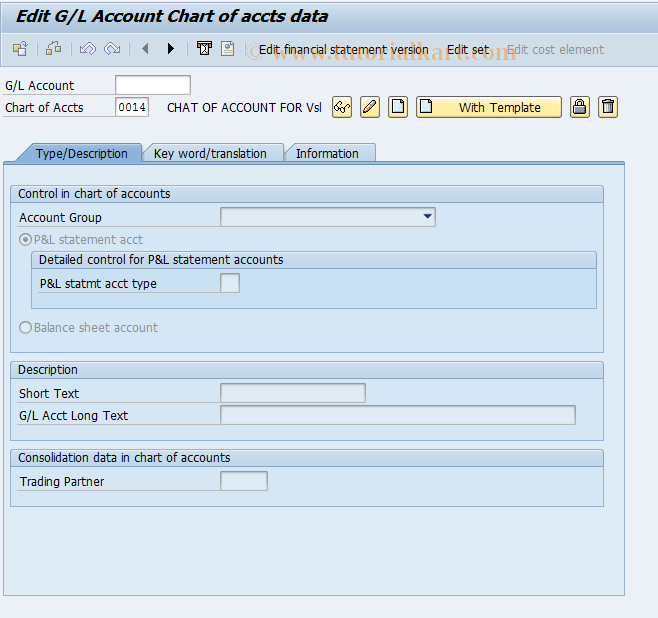This screenshot has height=618, width=658.
Task: Click the Change pencil icon button
Action: click(x=370, y=107)
